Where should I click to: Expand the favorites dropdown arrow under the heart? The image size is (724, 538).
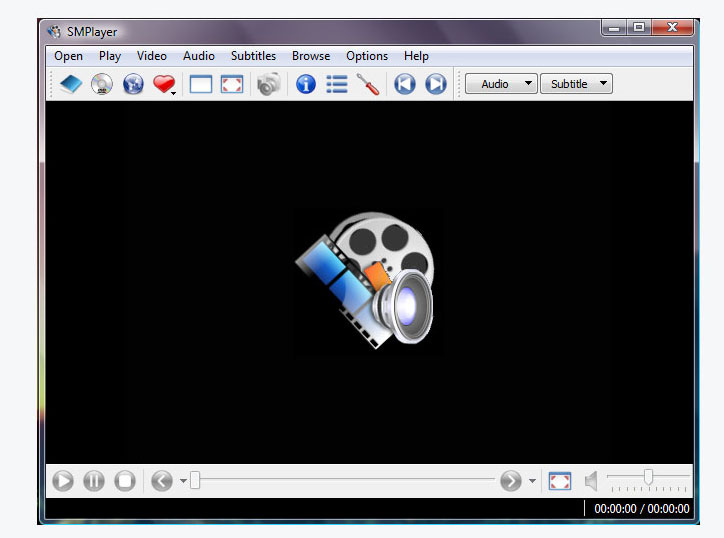tap(174, 93)
